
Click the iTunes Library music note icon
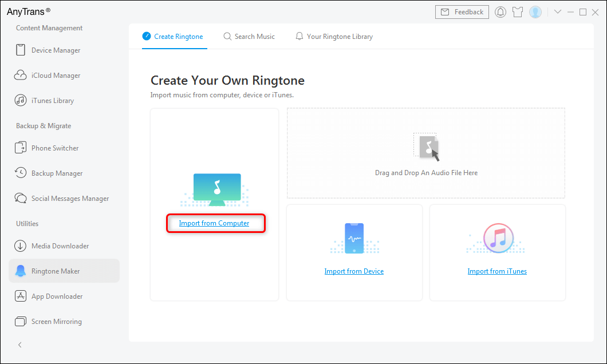[21, 100]
